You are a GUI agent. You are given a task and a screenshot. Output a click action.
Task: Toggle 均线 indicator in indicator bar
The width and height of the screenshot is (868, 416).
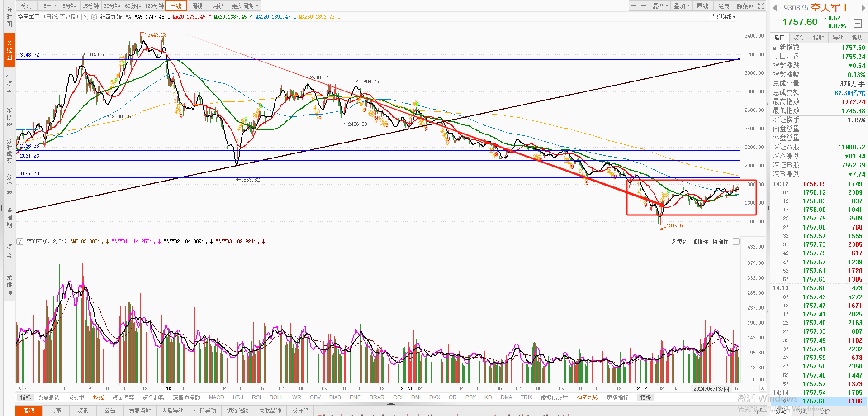coord(98,397)
